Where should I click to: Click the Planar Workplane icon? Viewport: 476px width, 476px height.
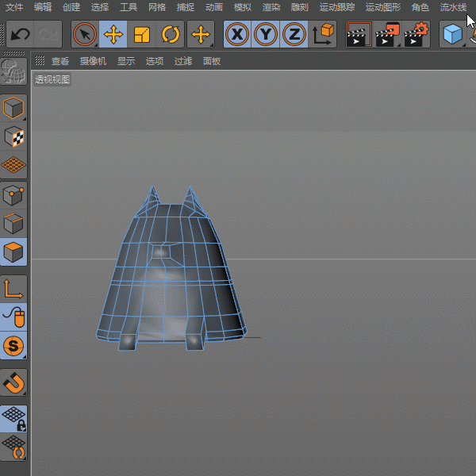pos(13,447)
